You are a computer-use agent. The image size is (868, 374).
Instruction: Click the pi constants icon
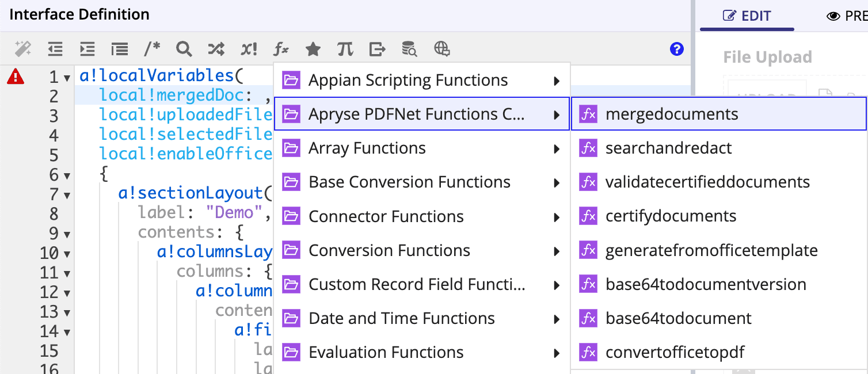pos(345,49)
